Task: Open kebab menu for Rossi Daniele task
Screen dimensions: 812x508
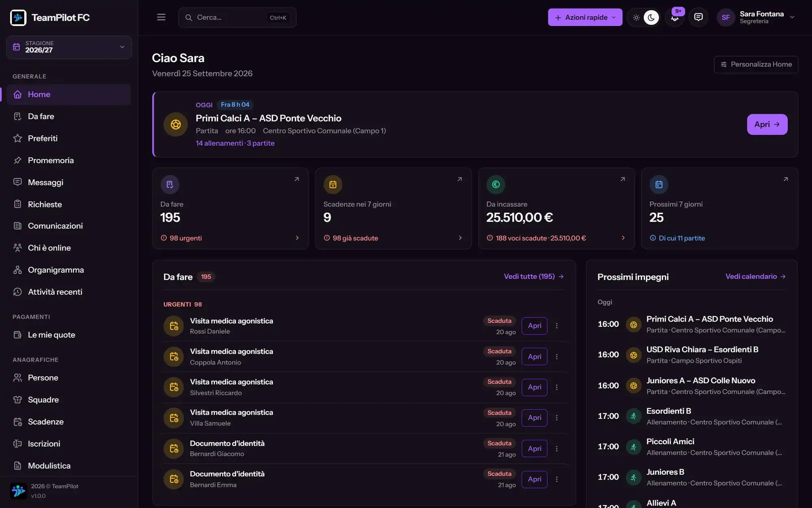Action: coord(557,326)
